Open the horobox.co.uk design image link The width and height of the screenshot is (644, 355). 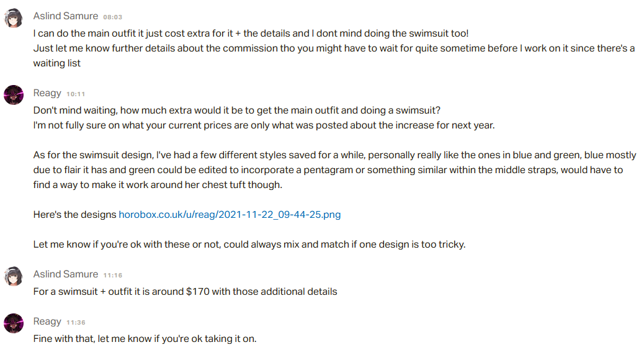[230, 215]
